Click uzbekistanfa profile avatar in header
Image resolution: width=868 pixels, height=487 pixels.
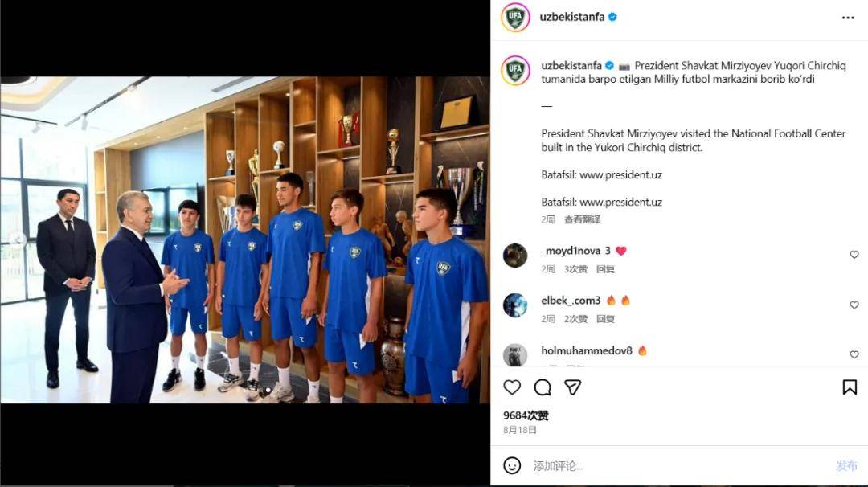click(x=515, y=17)
